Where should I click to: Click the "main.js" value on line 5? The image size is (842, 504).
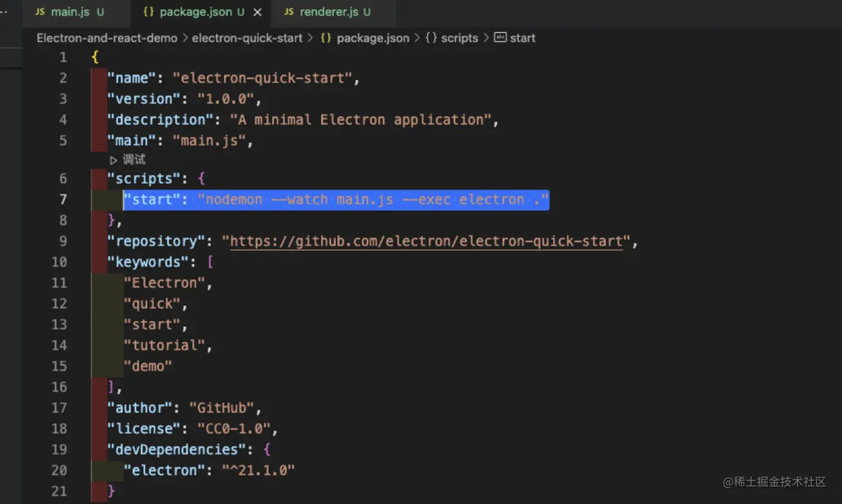210,141
